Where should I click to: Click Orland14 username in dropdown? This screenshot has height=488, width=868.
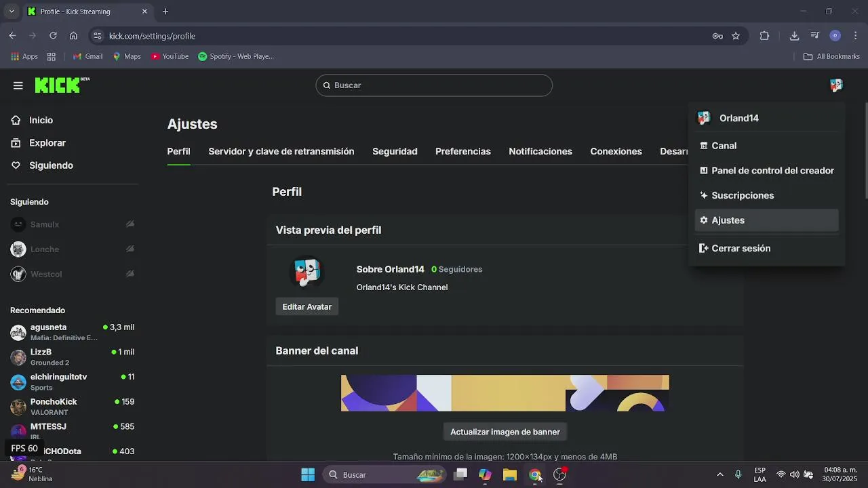point(739,118)
